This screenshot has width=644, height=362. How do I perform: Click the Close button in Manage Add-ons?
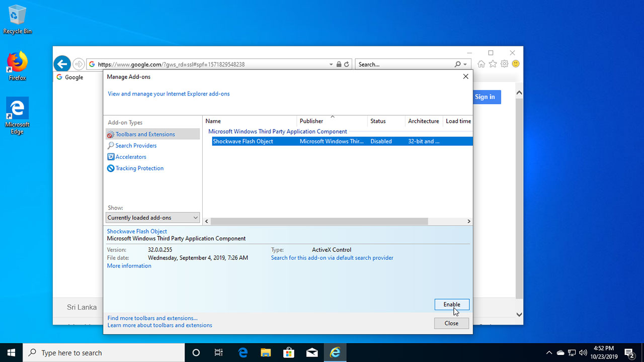[451, 323]
